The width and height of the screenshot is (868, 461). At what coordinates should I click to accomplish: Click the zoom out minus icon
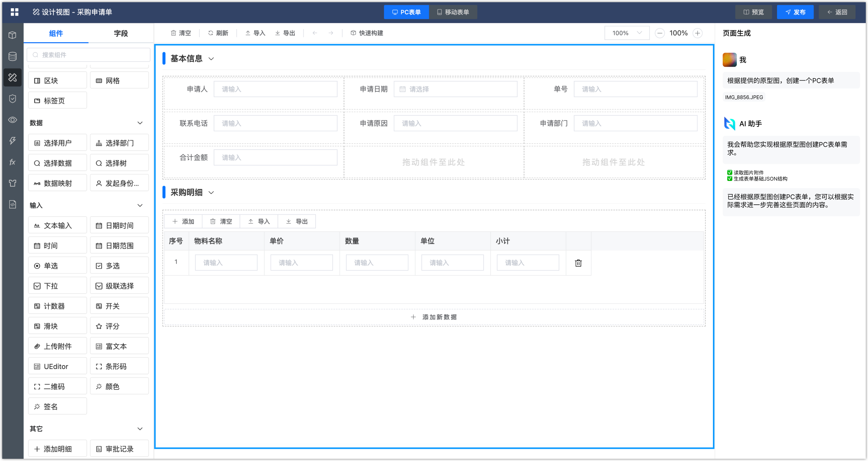pyautogui.click(x=660, y=33)
